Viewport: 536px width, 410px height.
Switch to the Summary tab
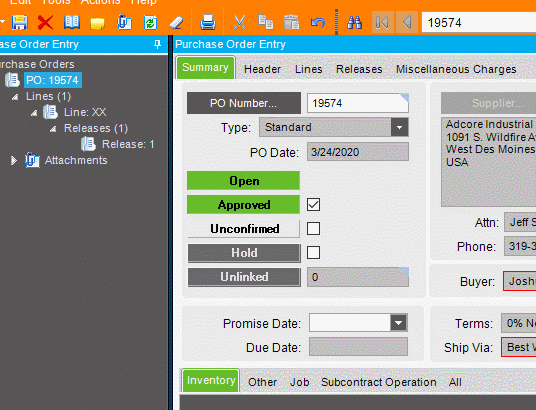(x=205, y=68)
